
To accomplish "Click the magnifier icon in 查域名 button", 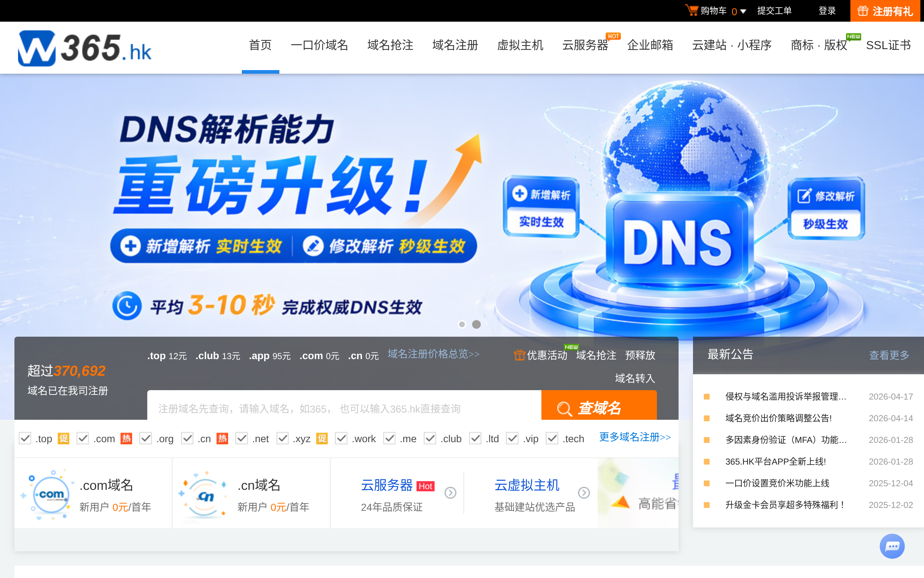I will tap(565, 408).
